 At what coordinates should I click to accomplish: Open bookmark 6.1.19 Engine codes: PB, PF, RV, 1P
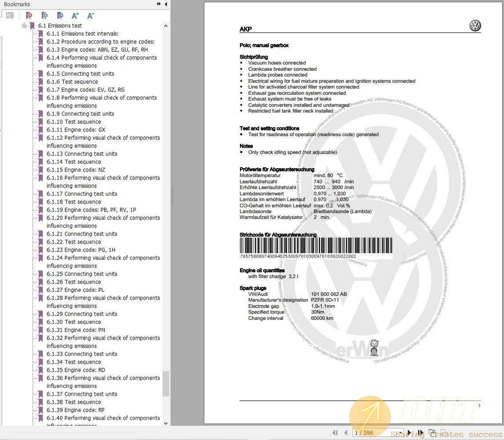91,210
